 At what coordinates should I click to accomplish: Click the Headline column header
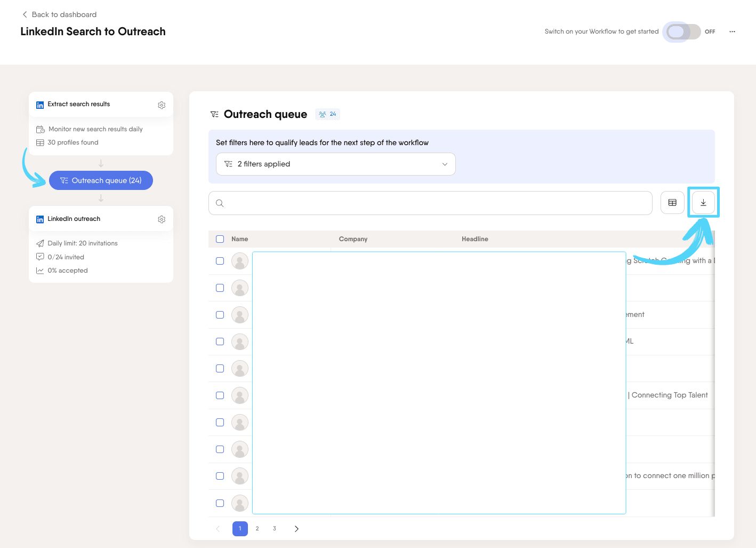[x=475, y=239]
